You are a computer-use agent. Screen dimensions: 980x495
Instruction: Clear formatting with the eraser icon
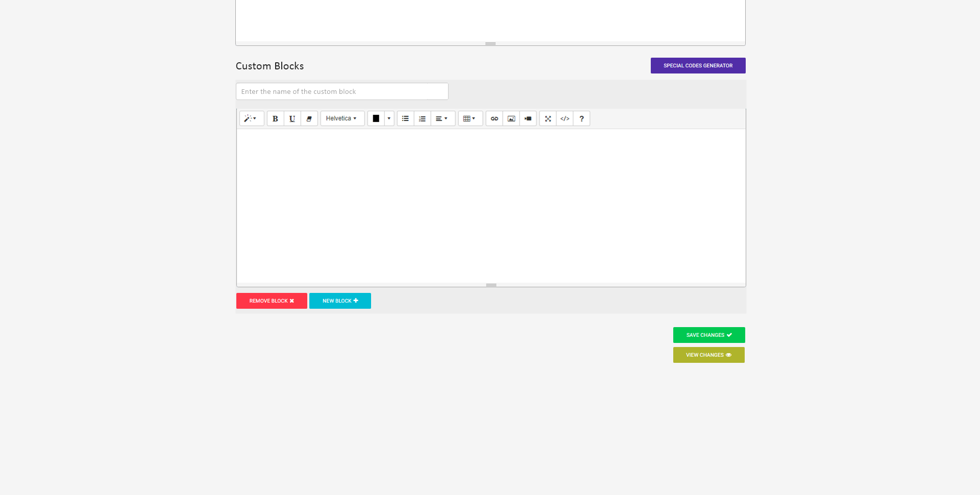[x=309, y=118]
